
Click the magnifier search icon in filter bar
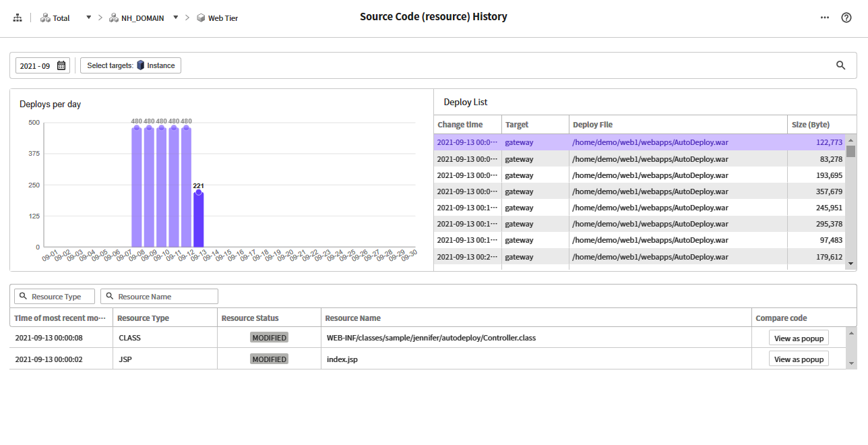[840, 65]
